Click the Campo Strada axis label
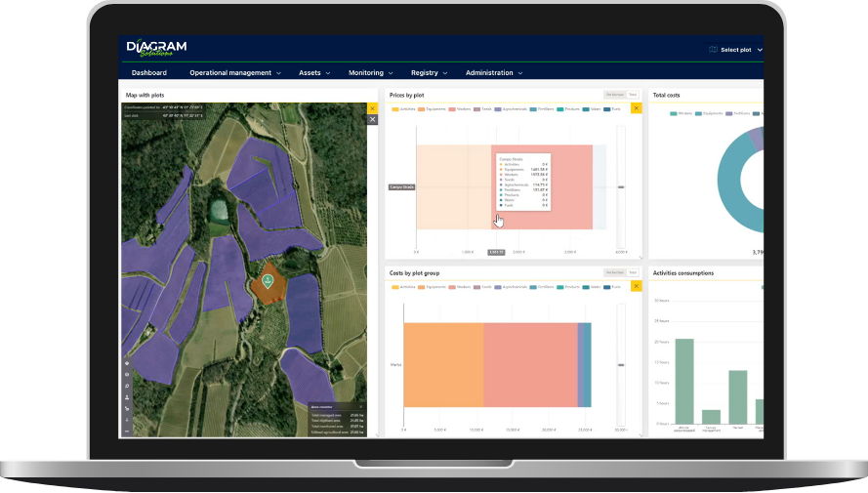Viewport: 868px width, 493px height. 401,187
